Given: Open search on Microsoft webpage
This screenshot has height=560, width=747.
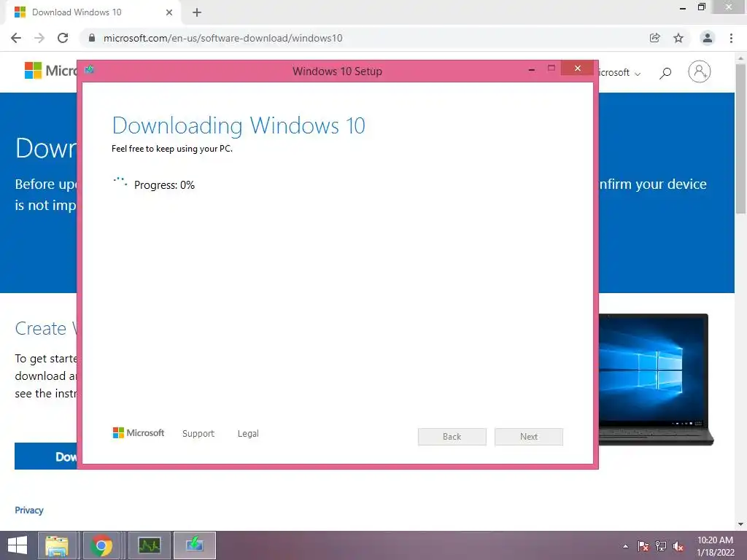Looking at the screenshot, I should [665, 73].
